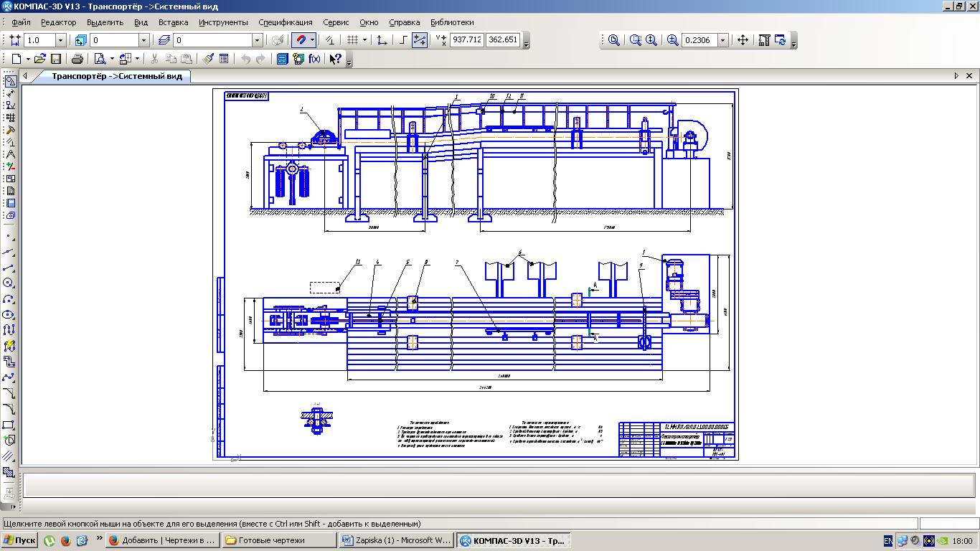Open the Variables f(x) icon
Screen dimensions: 980x551
314,59
